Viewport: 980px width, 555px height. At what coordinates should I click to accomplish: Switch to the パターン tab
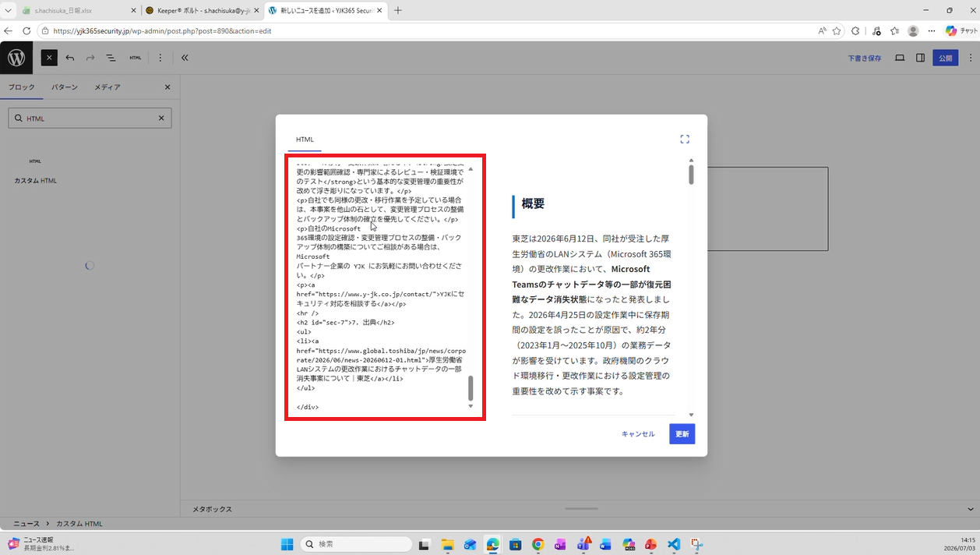click(65, 87)
